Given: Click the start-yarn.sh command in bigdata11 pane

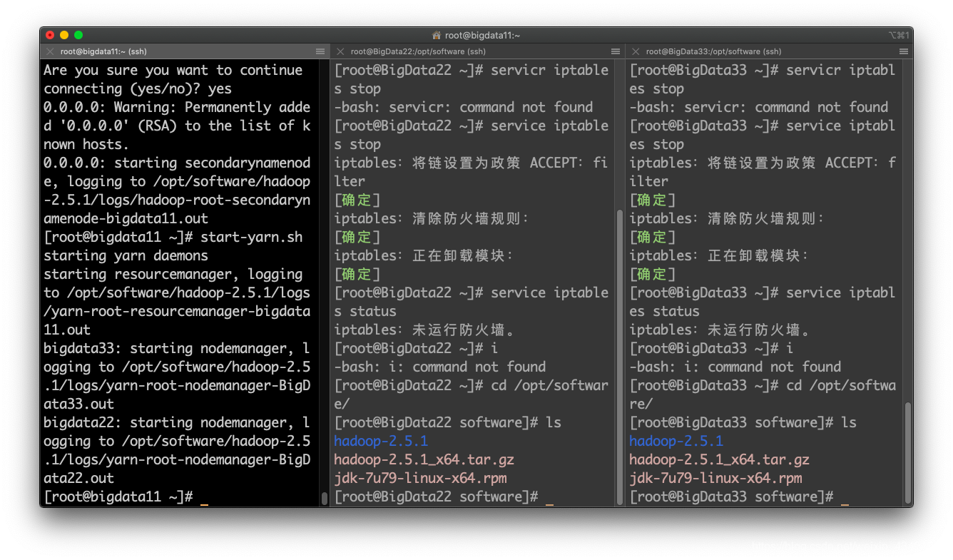Looking at the screenshot, I should 252,237.
